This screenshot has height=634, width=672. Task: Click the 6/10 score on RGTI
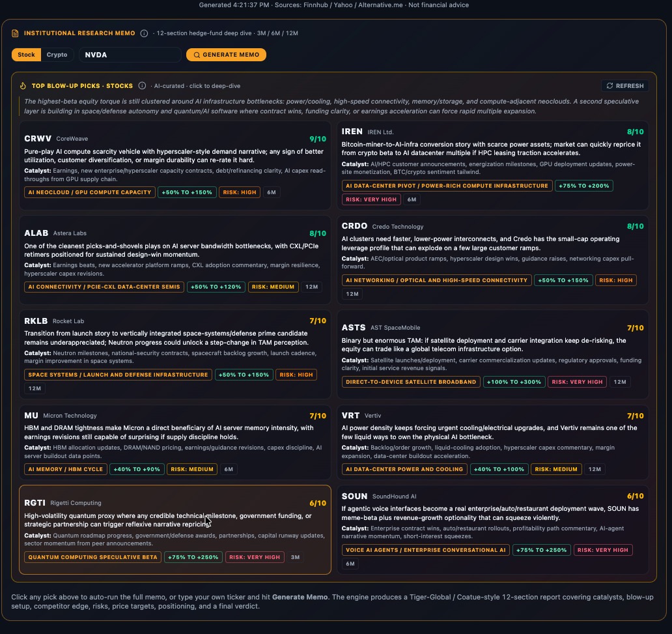pyautogui.click(x=318, y=503)
